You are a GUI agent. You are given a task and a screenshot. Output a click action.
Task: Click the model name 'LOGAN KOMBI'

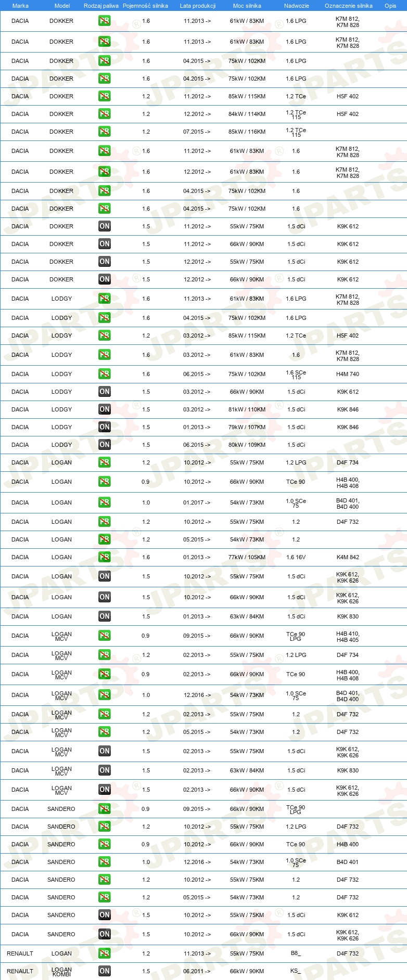click(61, 972)
